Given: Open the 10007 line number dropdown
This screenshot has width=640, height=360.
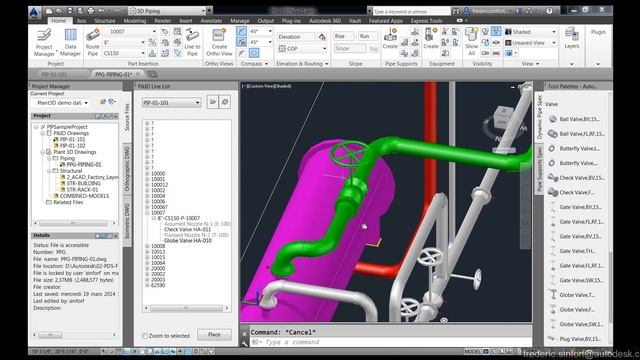Looking at the screenshot, I should [x=154, y=31].
